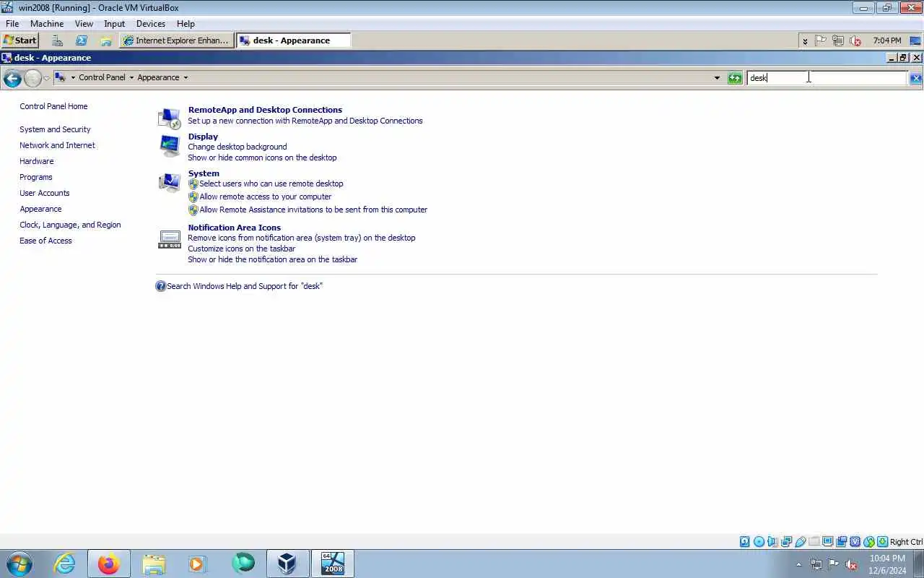The height and width of the screenshot is (578, 924).
Task: Open the VirtualBox Input menu
Action: coord(114,24)
